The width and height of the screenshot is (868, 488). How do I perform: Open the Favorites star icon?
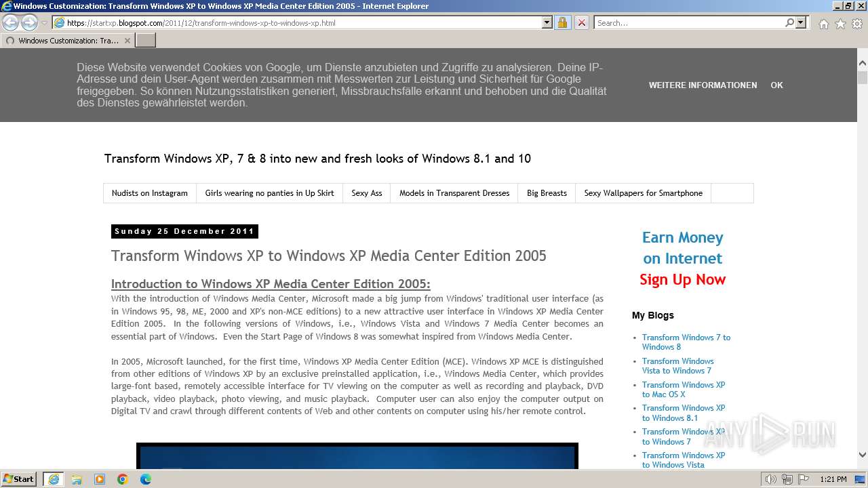840,24
